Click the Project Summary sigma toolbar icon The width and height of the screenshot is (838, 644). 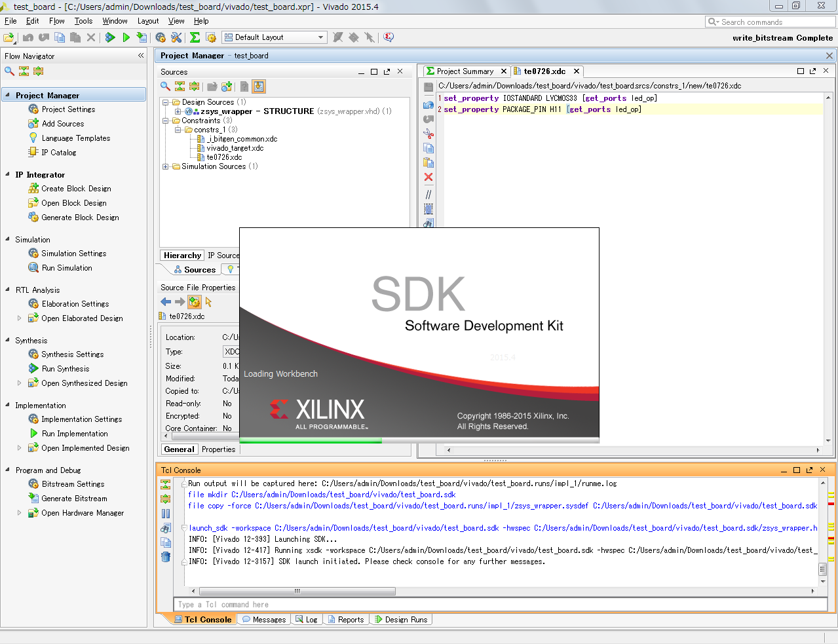point(195,37)
